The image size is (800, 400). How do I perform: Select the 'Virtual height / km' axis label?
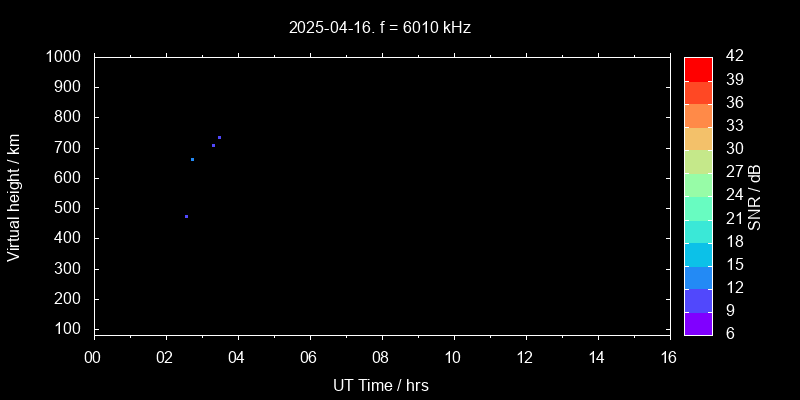pos(14,197)
